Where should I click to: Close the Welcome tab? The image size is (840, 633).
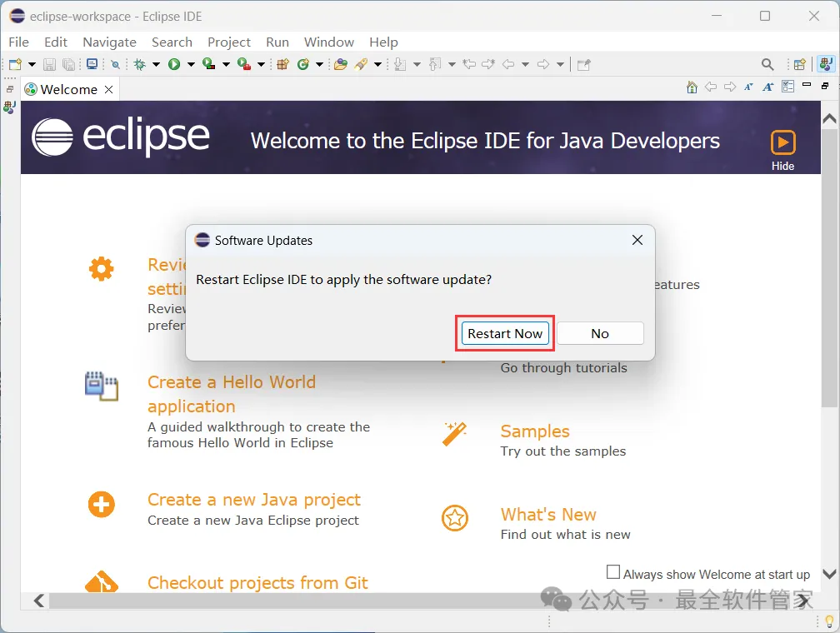click(108, 89)
